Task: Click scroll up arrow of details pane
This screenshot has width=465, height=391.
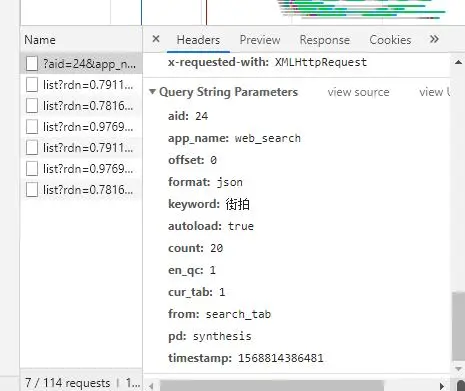Action: (458, 62)
